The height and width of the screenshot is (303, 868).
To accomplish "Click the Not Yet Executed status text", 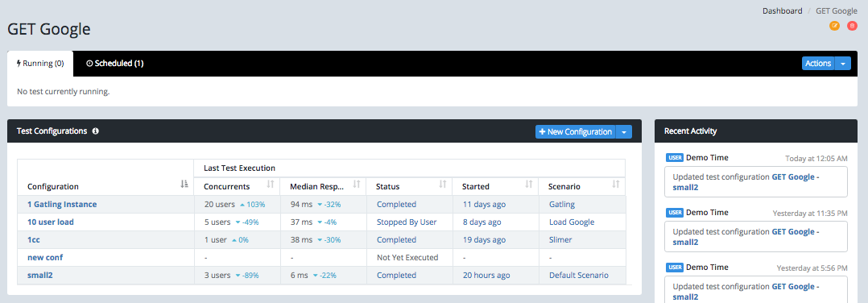I will point(407,258).
